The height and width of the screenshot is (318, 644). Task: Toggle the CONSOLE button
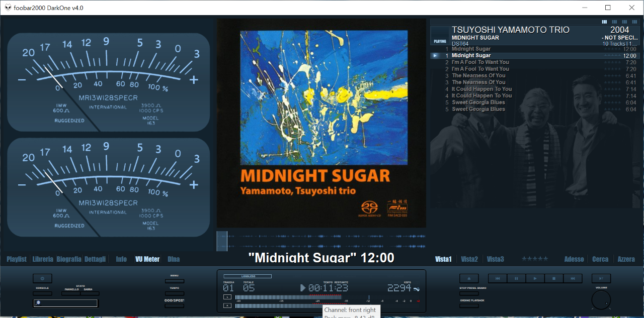coord(42,293)
